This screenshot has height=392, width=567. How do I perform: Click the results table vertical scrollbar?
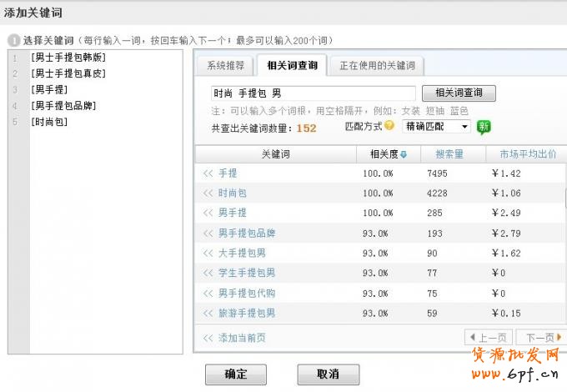565,199
